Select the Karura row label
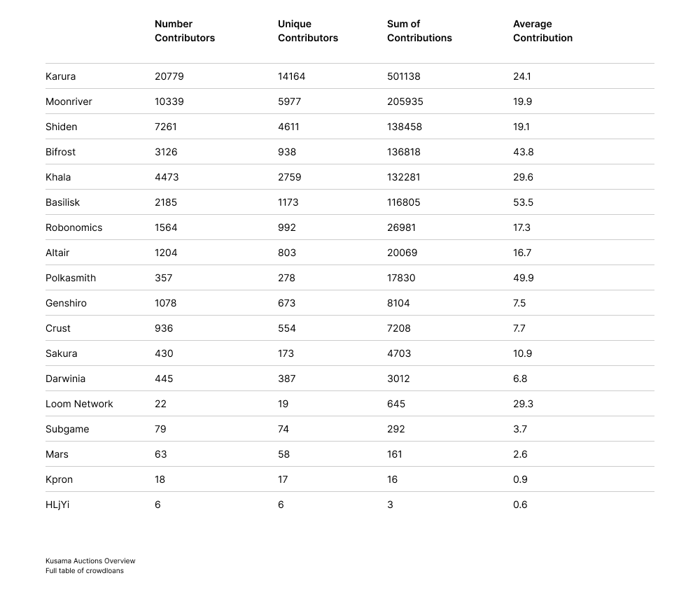The image size is (700, 599). 60,76
